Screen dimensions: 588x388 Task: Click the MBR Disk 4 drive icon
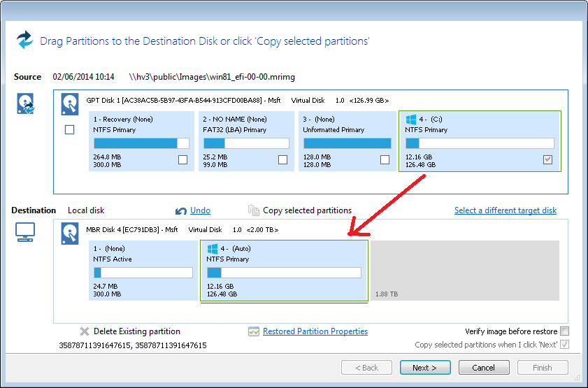point(71,231)
